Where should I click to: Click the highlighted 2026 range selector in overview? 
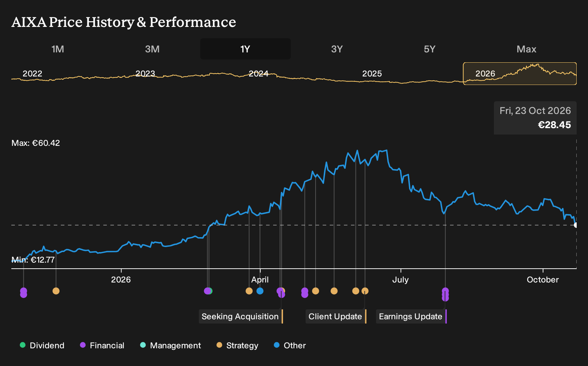[x=520, y=74]
